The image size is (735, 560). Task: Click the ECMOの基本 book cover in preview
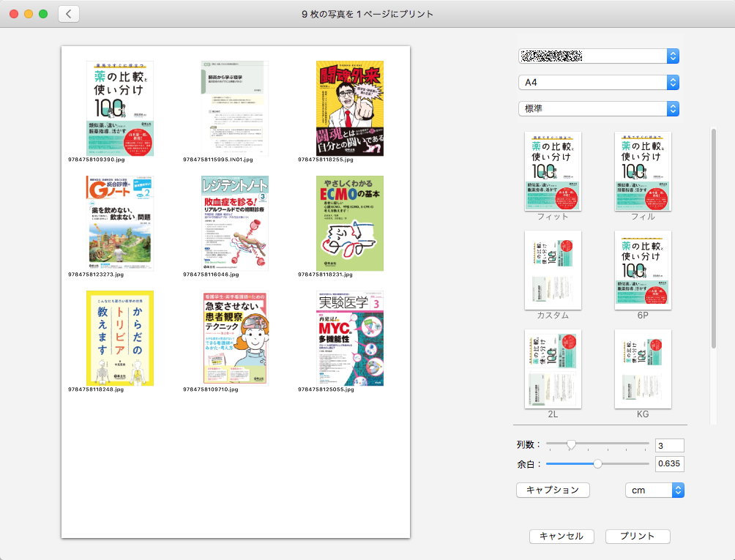(x=349, y=223)
